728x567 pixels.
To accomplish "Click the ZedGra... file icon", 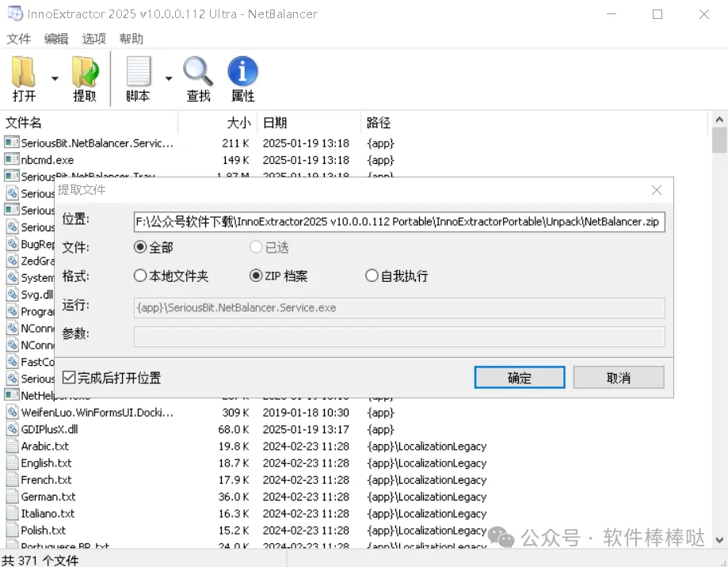I will point(12,261).
